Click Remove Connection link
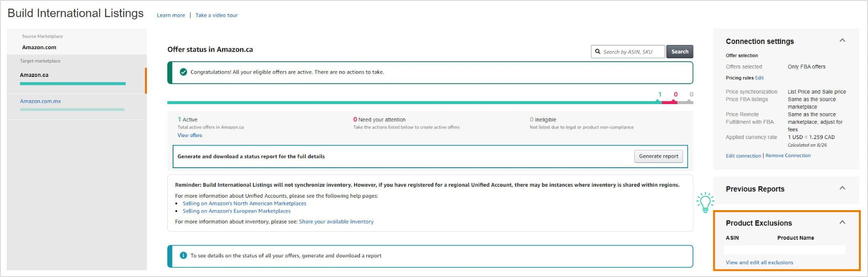This screenshot has height=277, width=868. [x=788, y=156]
